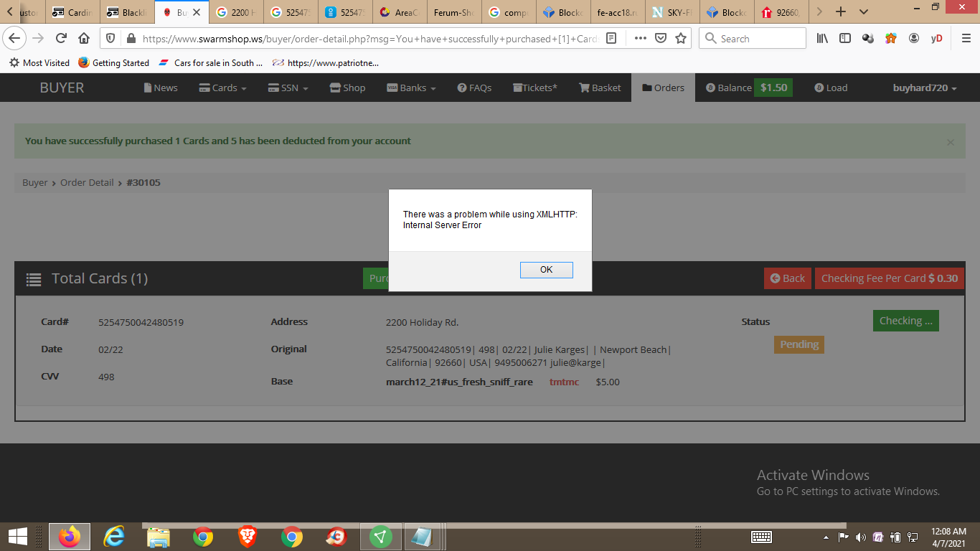
Task: Bookmark this page using the star icon
Action: [x=679, y=38]
